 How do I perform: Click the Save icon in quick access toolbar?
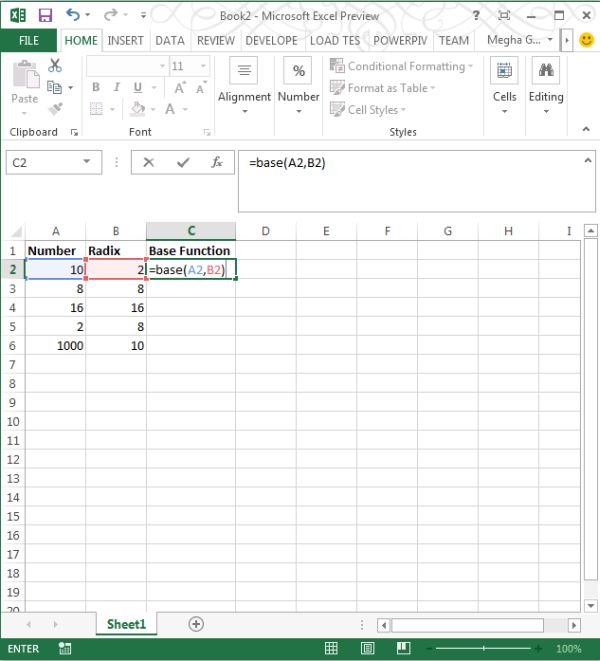tap(45, 16)
